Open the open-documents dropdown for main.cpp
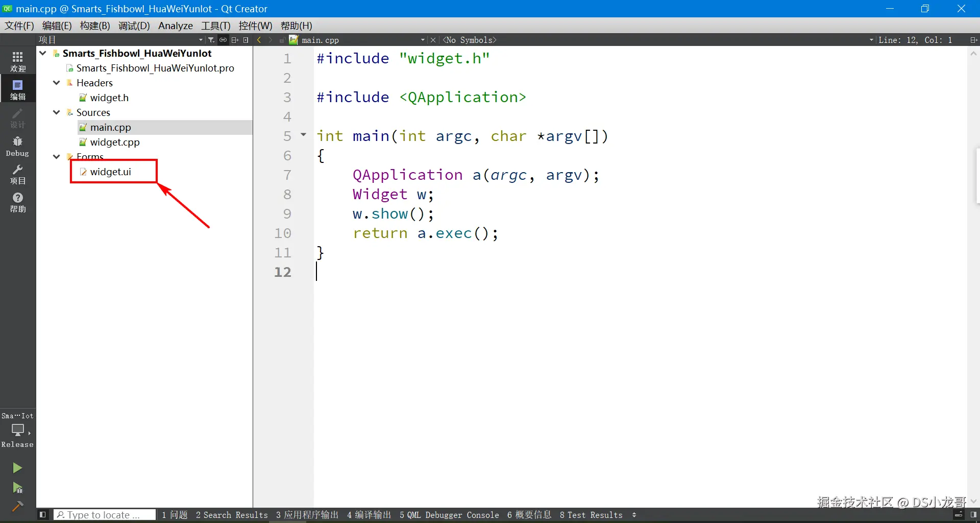 coord(423,40)
